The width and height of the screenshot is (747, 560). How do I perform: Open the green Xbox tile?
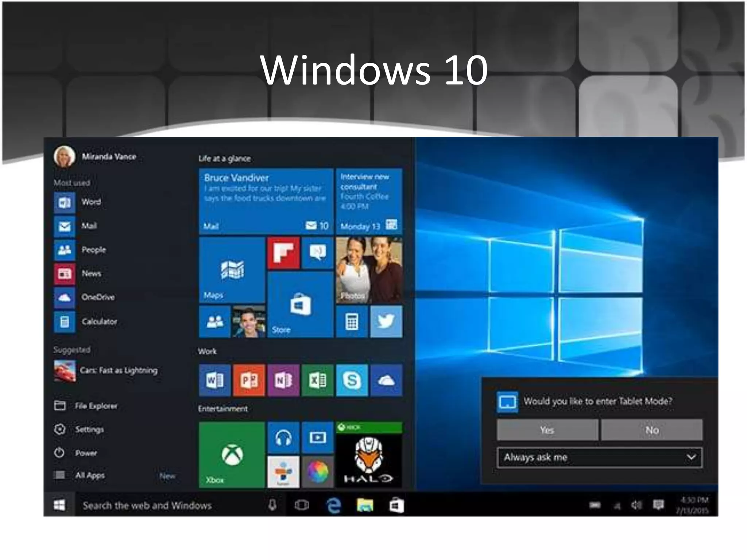point(232,455)
